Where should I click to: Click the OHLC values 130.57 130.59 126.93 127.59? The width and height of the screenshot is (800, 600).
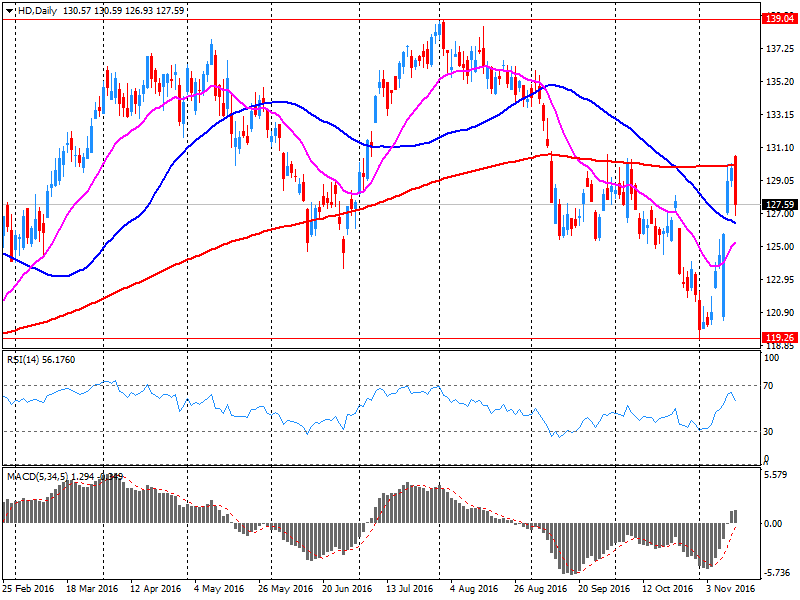click(123, 11)
